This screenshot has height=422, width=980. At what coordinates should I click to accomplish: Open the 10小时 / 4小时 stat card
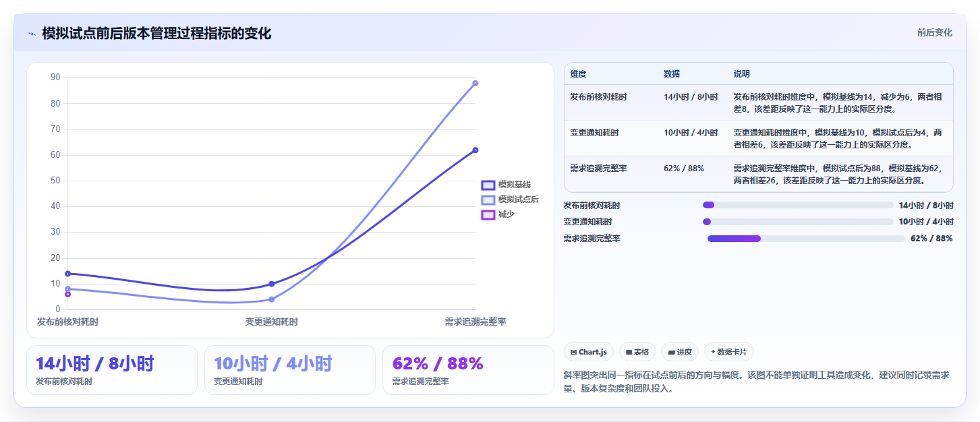(290, 370)
